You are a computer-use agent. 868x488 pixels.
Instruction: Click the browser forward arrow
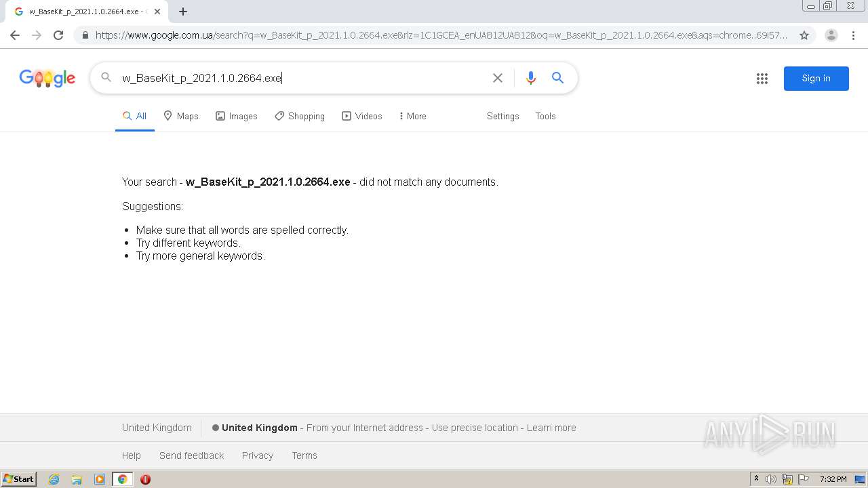pos(37,35)
